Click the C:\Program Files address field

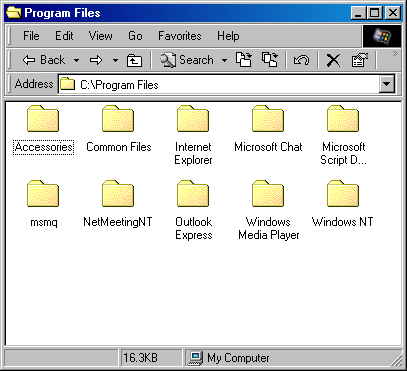pyautogui.click(x=219, y=84)
